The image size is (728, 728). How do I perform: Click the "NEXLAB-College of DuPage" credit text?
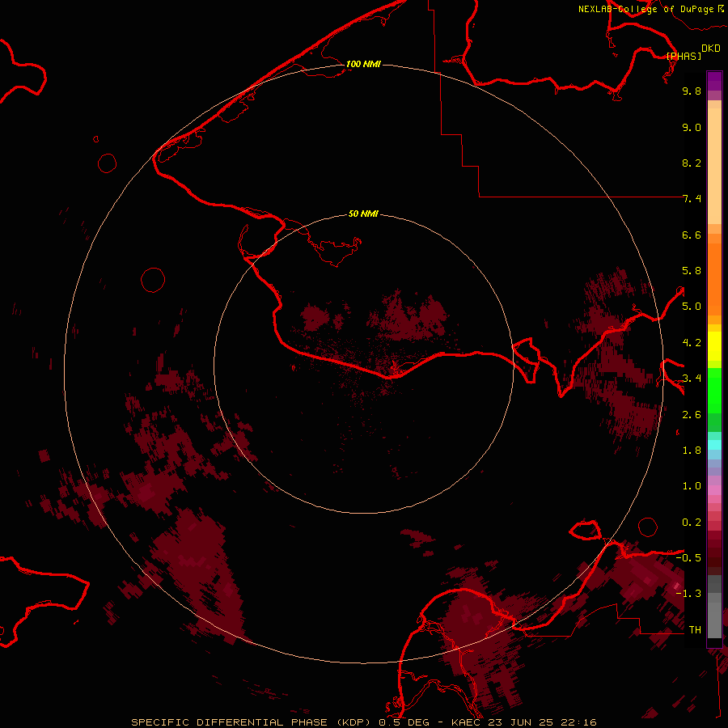(x=646, y=9)
